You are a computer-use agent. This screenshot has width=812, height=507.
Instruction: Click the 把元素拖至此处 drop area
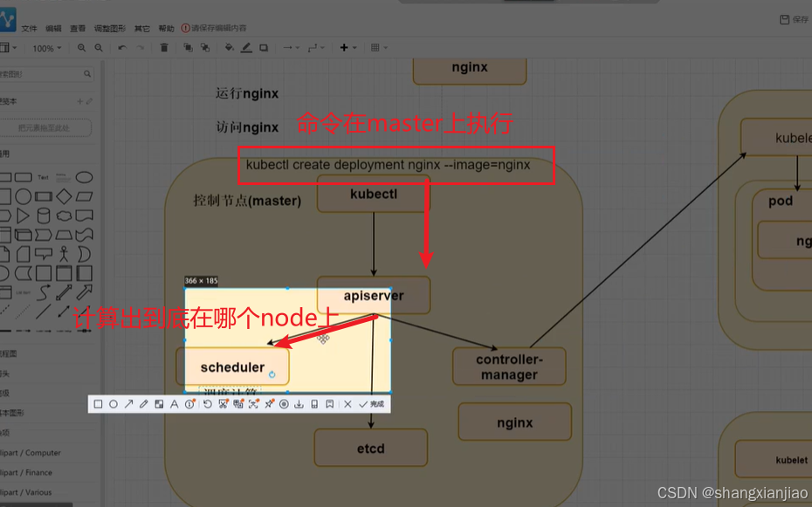tap(45, 127)
